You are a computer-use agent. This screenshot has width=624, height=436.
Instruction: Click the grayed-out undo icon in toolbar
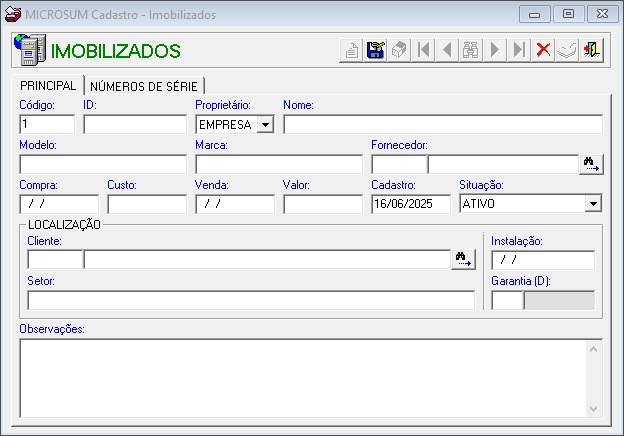pyautogui.click(x=567, y=51)
